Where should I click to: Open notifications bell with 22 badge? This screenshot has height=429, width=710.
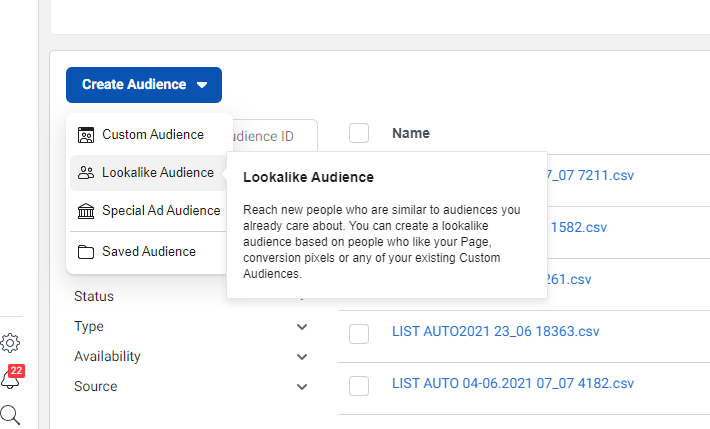pos(10,379)
